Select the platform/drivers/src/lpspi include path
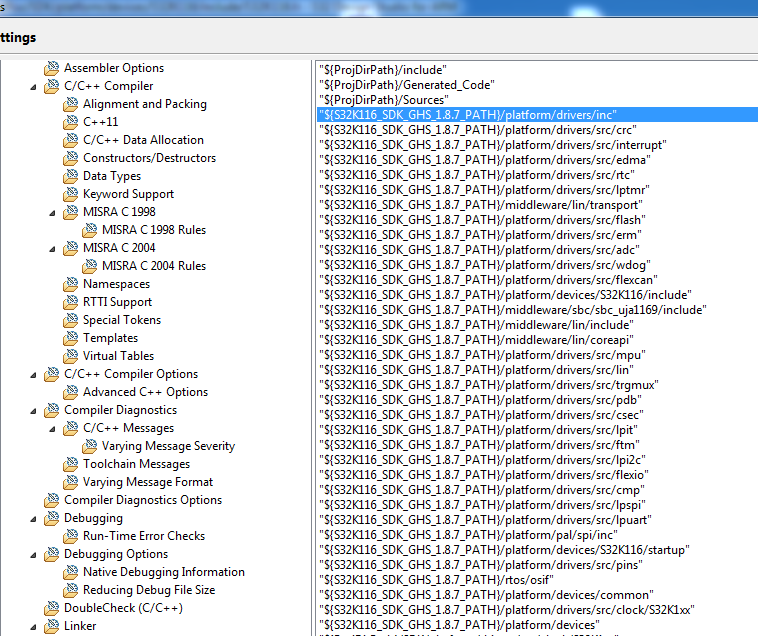758x636 pixels. [x=482, y=505]
